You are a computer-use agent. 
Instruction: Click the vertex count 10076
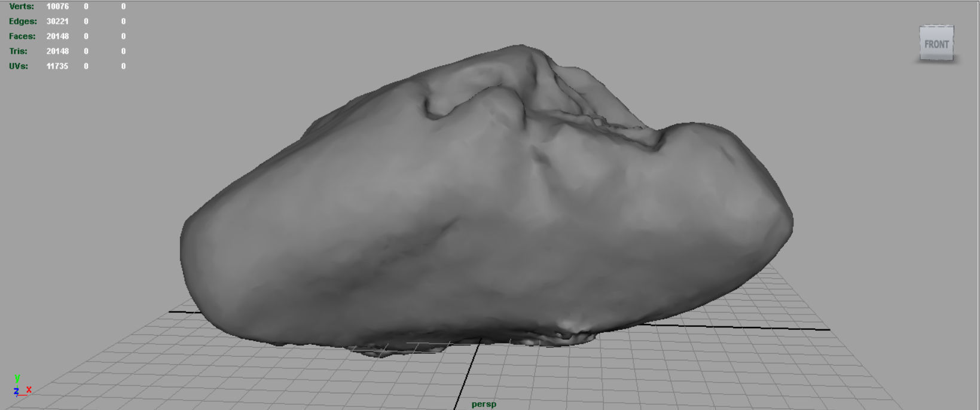click(x=57, y=7)
